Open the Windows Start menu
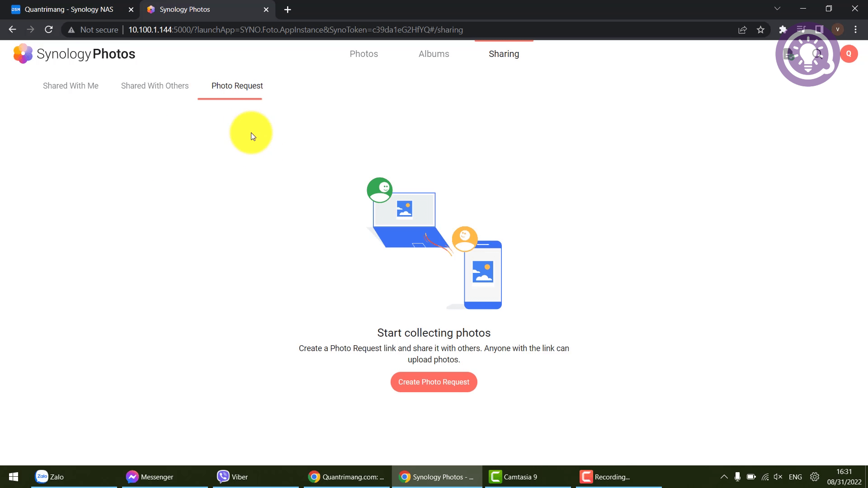 (x=14, y=477)
